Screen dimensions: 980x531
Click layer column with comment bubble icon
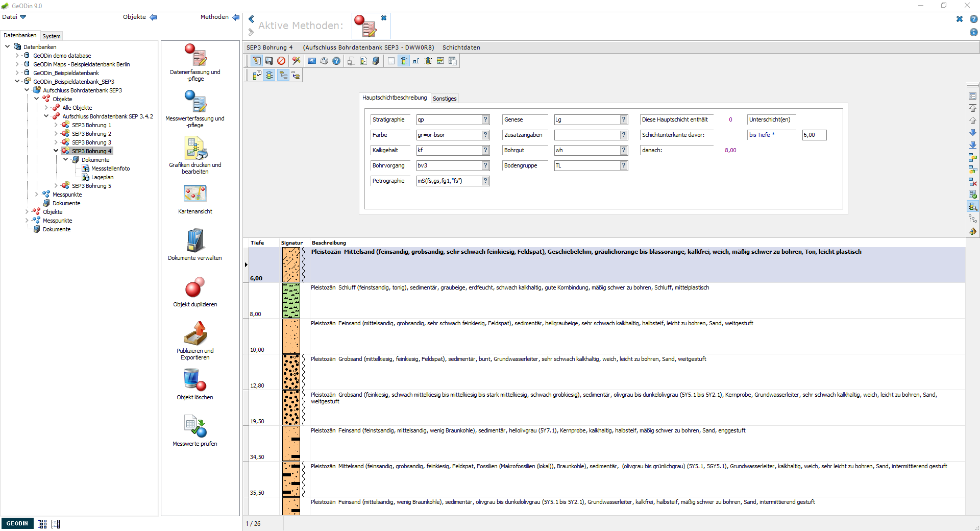[x=257, y=75]
